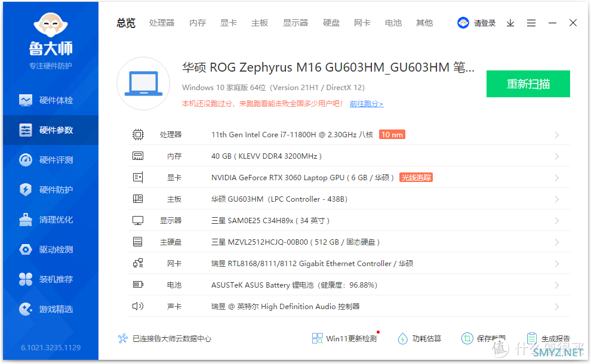Click the monitor display icon
This screenshot has width=591, height=364.
click(x=138, y=220)
